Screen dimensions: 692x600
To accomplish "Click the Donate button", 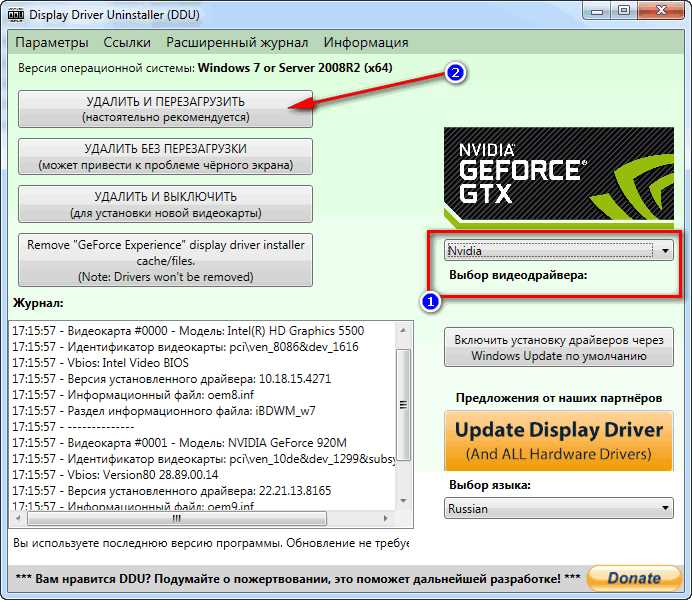I will pyautogui.click(x=634, y=578).
